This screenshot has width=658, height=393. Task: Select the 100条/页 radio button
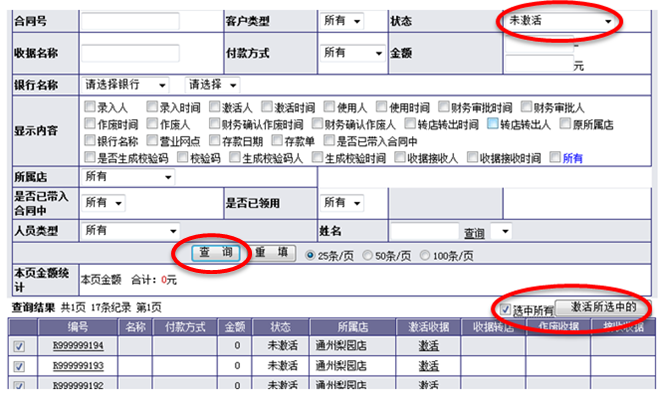coord(425,255)
